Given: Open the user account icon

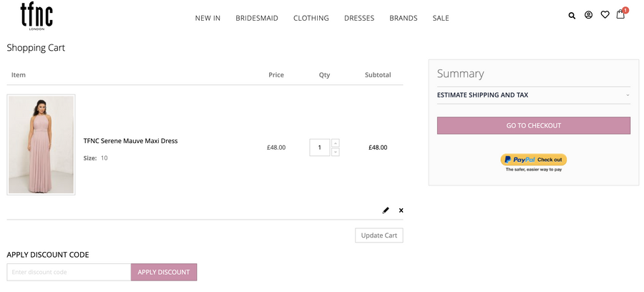Looking at the screenshot, I should click(588, 15).
